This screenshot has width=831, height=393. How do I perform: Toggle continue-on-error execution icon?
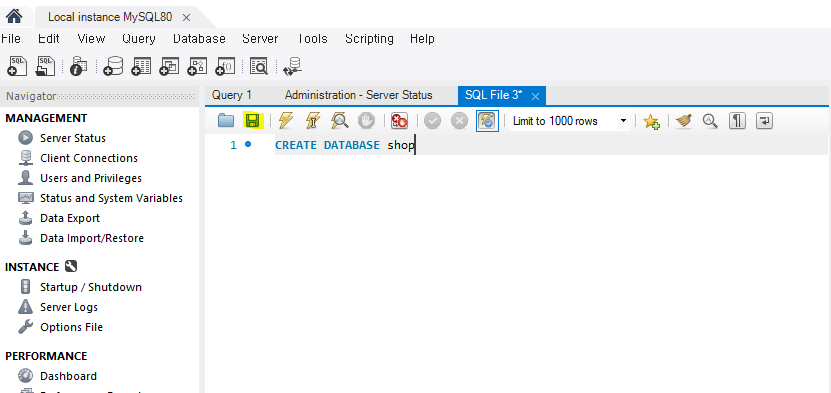399,121
